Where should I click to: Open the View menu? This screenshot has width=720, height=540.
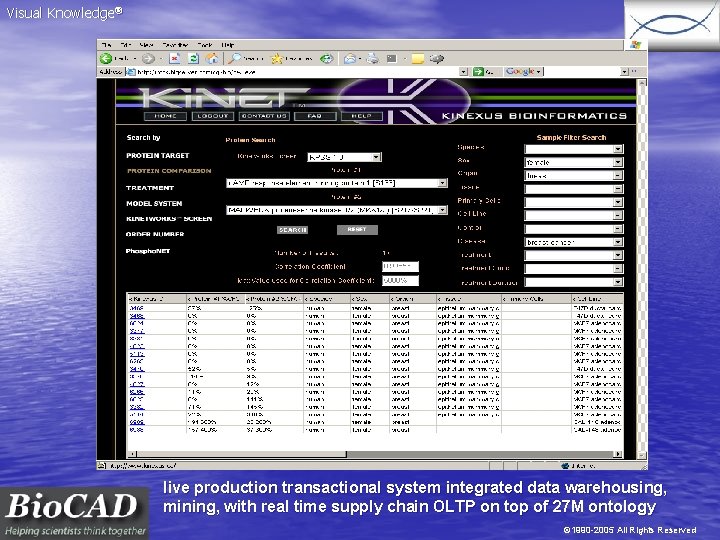coord(146,45)
